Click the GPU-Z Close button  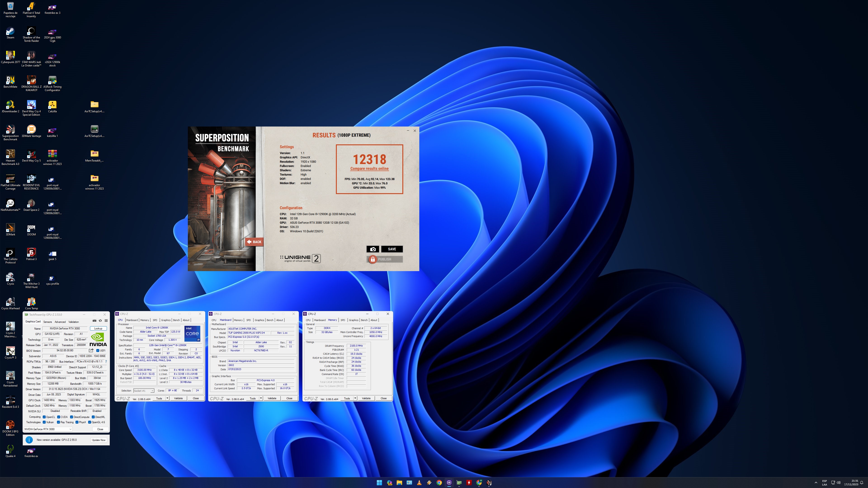pos(100,429)
